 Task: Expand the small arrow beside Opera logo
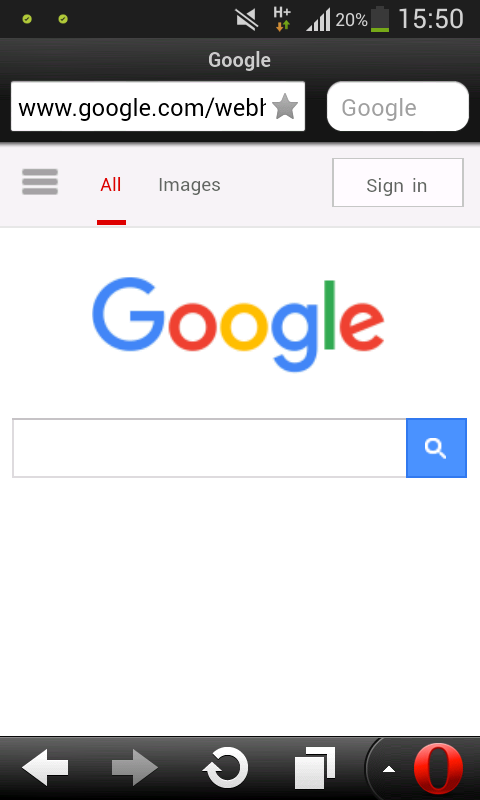point(389,769)
